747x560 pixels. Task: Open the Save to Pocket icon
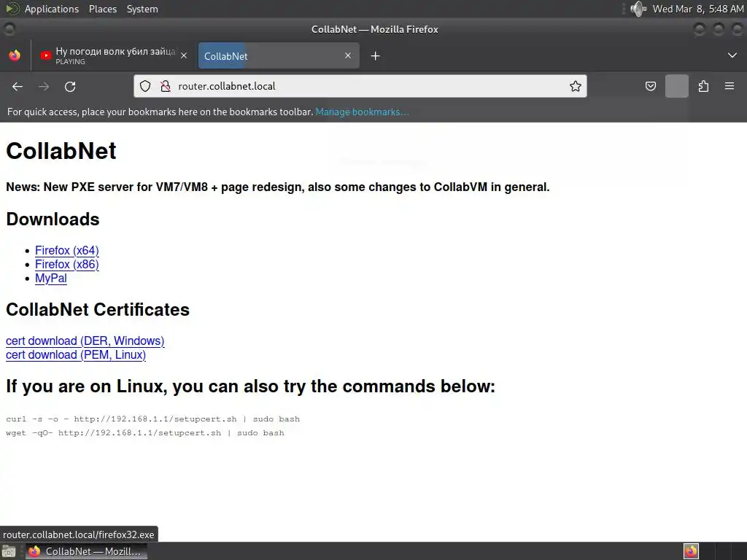[x=650, y=86]
